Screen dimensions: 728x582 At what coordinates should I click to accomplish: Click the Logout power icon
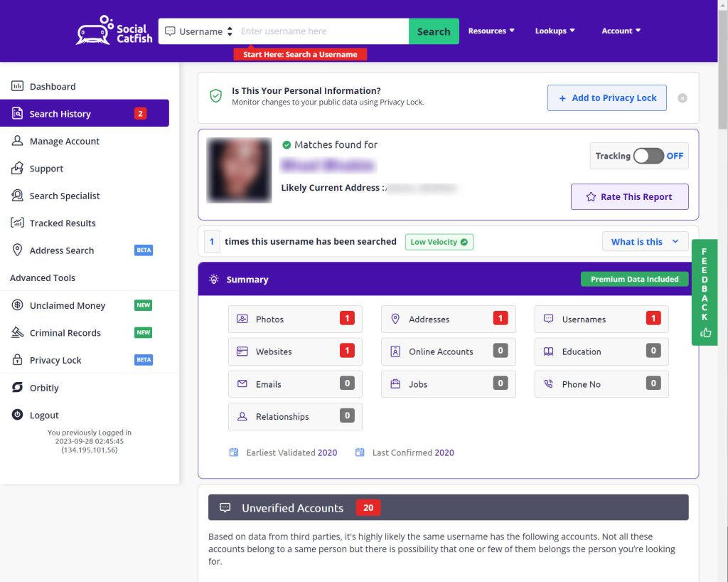pos(17,415)
